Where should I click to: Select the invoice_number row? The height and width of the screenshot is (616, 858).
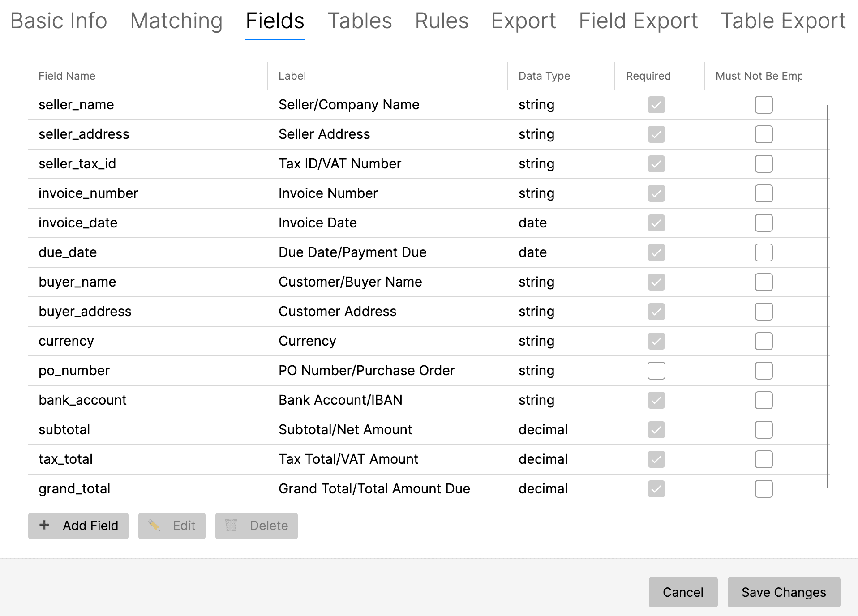269,193
